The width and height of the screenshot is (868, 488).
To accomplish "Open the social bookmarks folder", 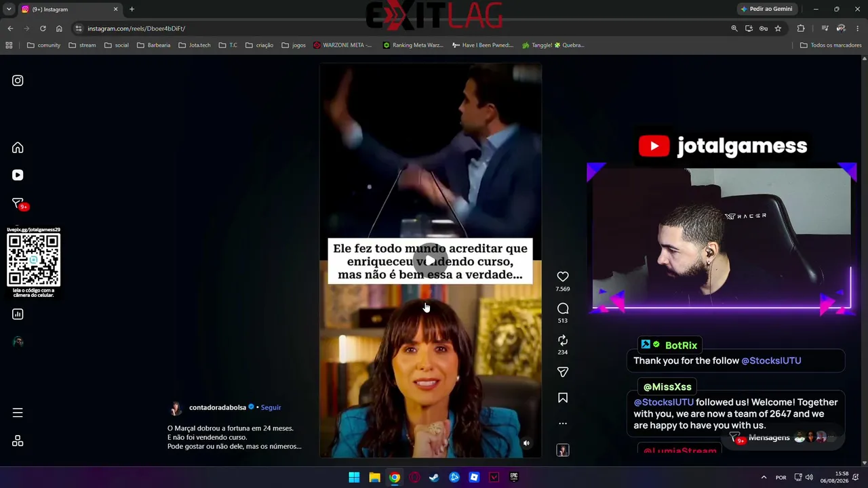I will tap(117, 45).
